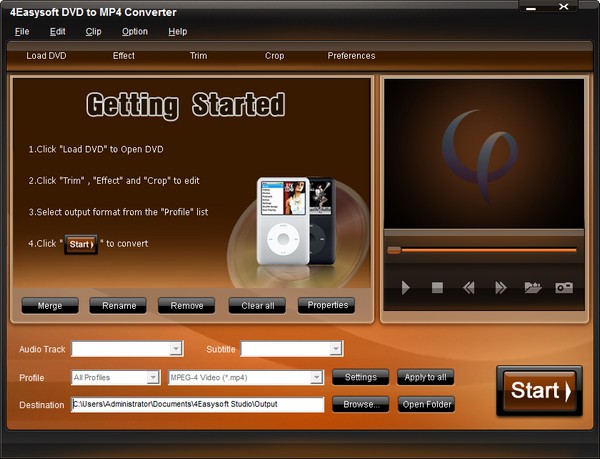The height and width of the screenshot is (459, 600).
Task: Click the preview playback seek slider
Action: pyautogui.click(x=481, y=250)
